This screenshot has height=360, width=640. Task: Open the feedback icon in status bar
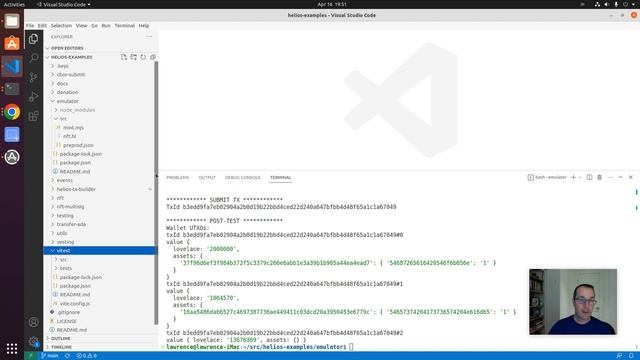pos(619,356)
